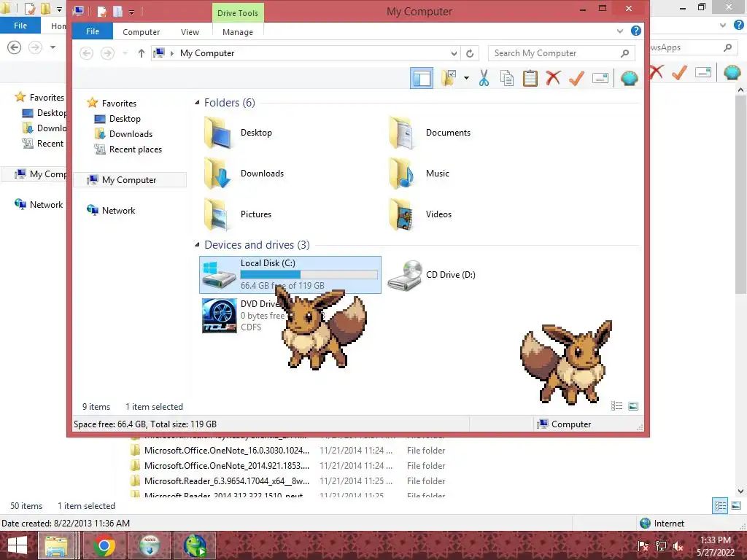This screenshot has height=560, width=747.
Task: Click the red X Delete icon
Action: 553,78
